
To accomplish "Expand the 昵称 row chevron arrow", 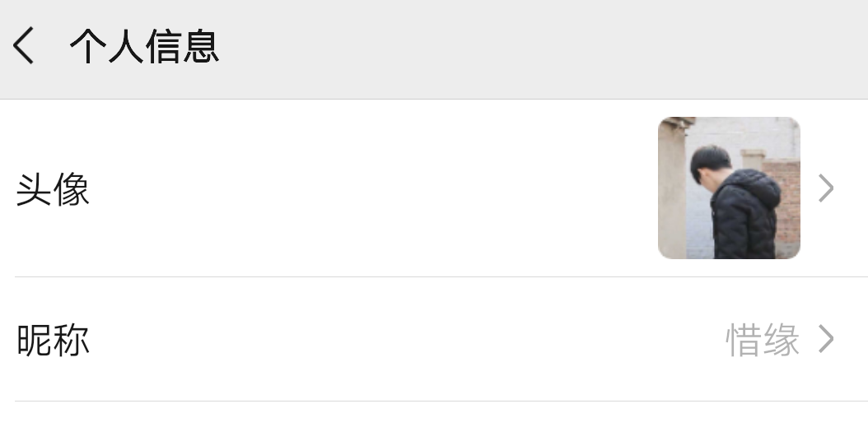I will coord(826,339).
